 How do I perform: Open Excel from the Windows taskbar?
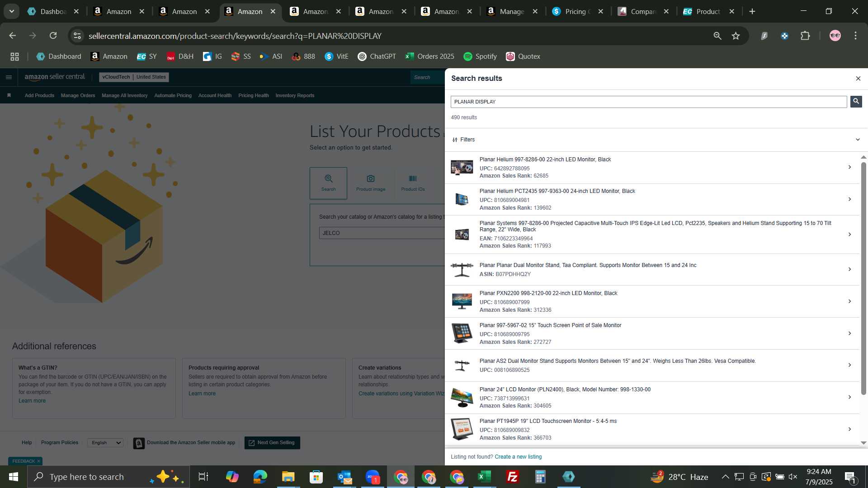pyautogui.click(x=484, y=477)
